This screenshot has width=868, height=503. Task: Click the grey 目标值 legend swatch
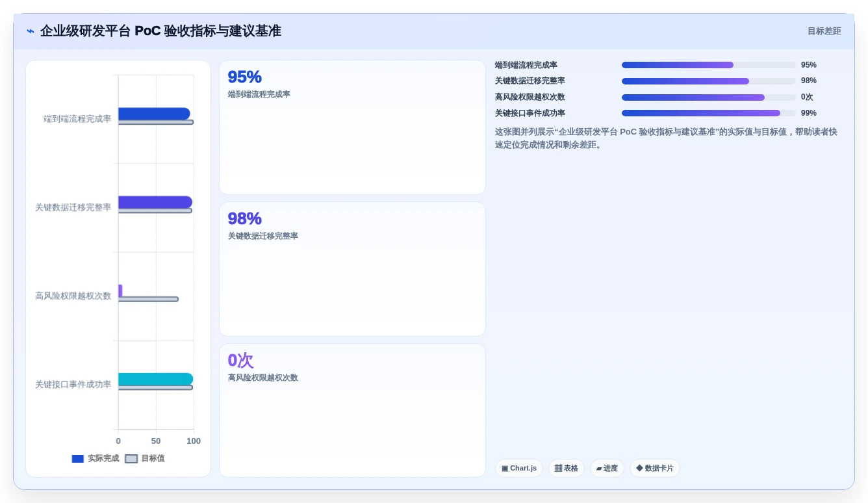point(131,459)
